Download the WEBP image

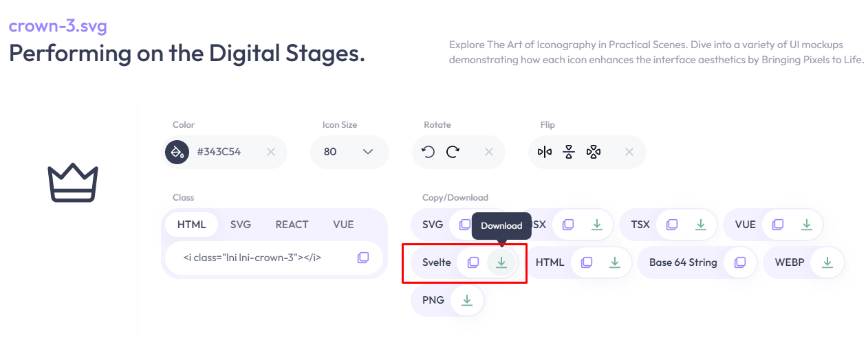click(x=827, y=262)
